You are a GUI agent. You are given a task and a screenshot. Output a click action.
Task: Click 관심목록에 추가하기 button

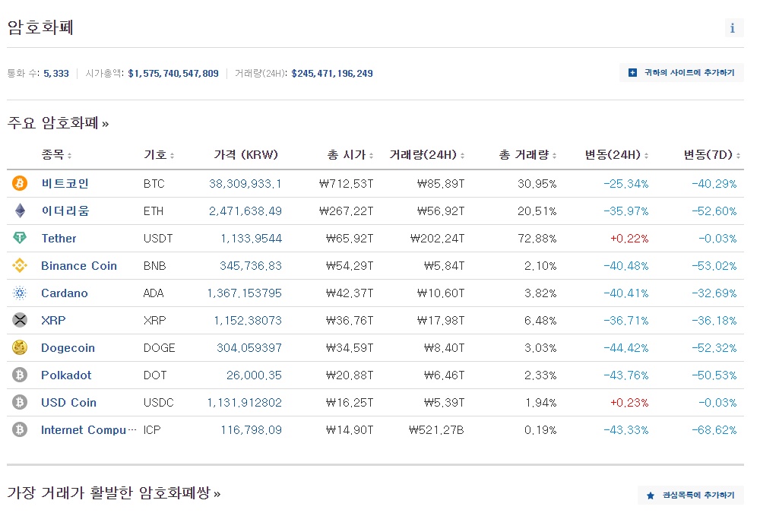[x=691, y=496]
